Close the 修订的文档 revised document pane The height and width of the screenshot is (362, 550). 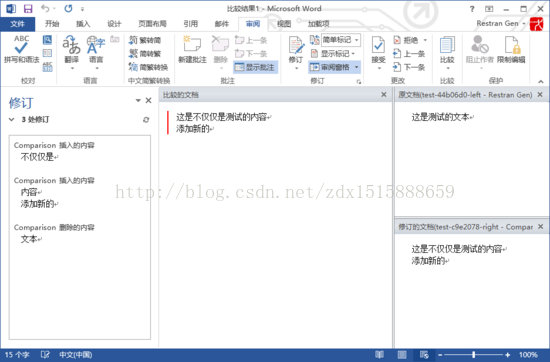pos(541,227)
